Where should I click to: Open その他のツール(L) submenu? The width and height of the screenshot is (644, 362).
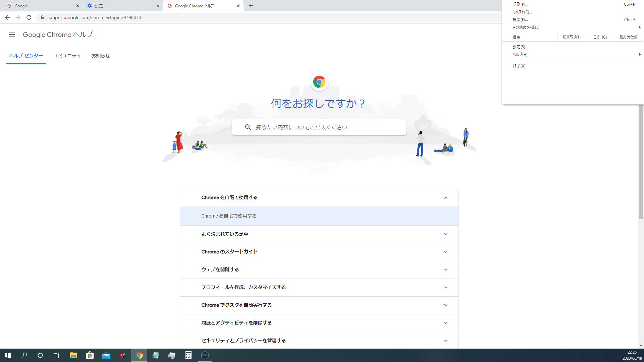click(573, 27)
